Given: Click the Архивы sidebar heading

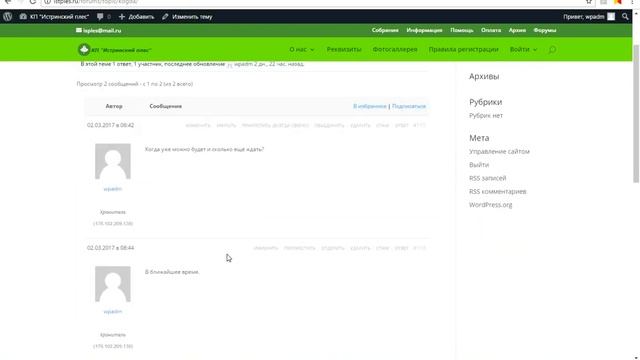Looking at the screenshot, I should 484,76.
